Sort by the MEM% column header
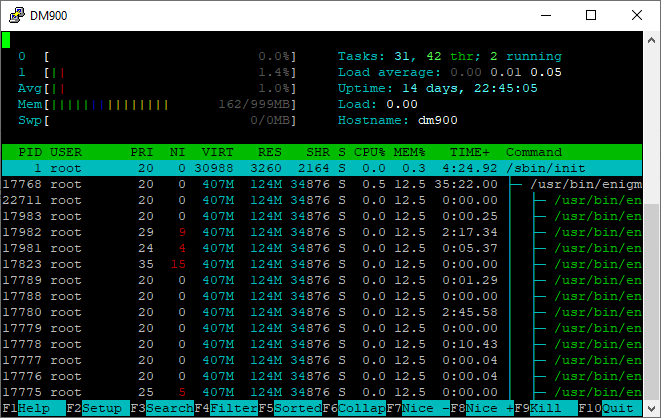 pyautogui.click(x=410, y=151)
